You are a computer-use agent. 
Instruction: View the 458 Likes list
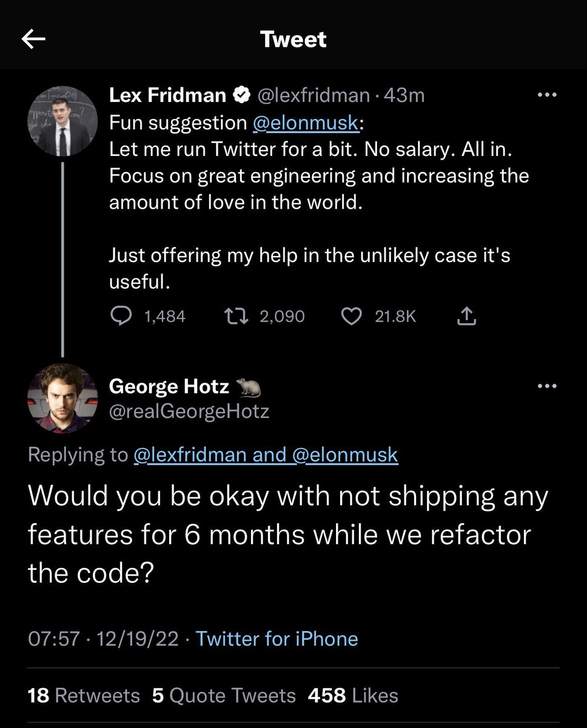[x=353, y=695]
